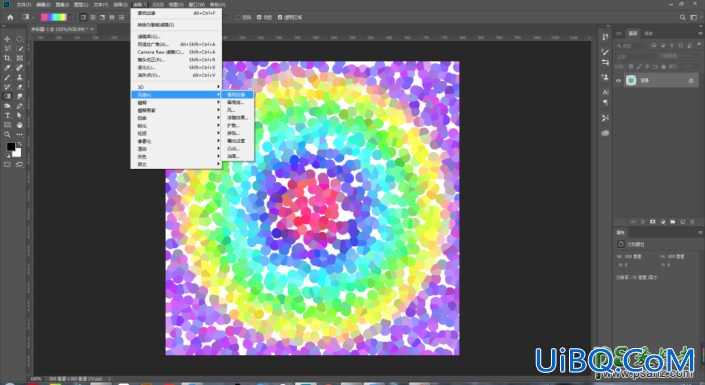Viewport: 705px width, 385px height.
Task: Click Convert for Smart Filters entry
Action: [176, 25]
